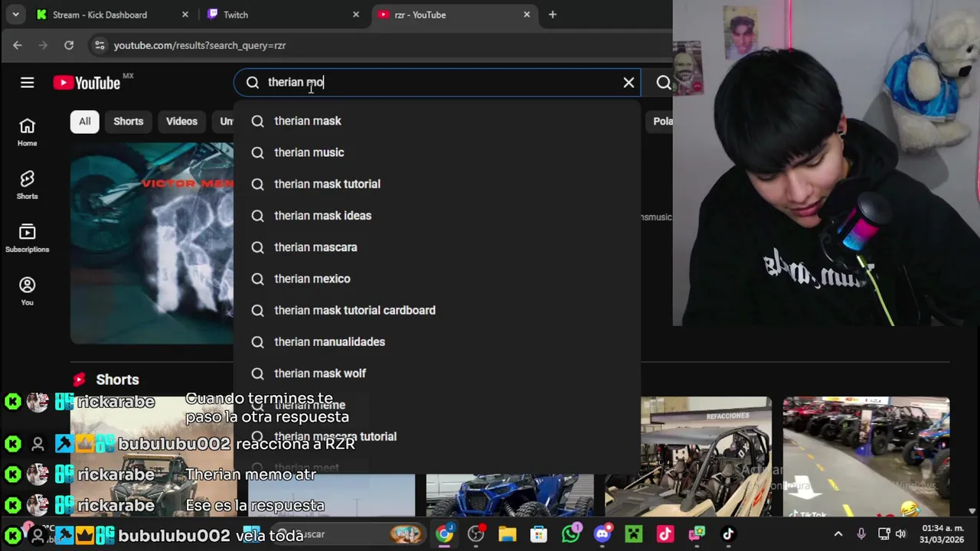Choose suggestion 'therian music'
980x551 pixels.
[437, 152]
